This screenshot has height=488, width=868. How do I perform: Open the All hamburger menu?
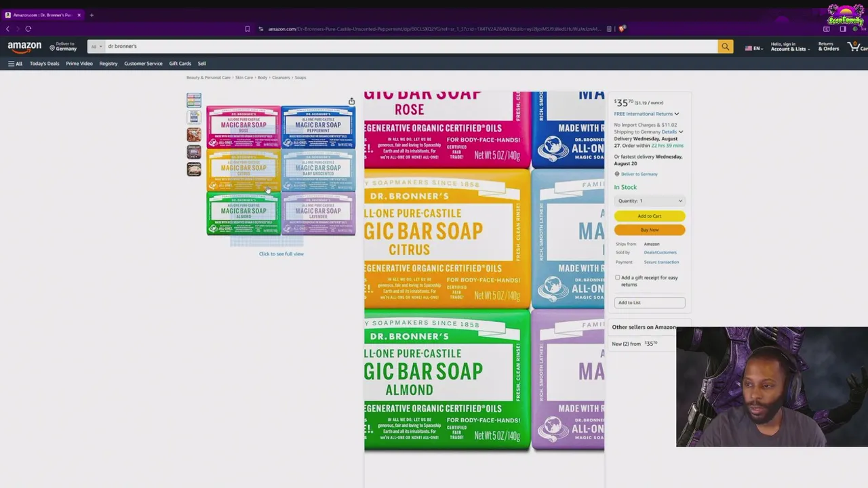point(15,64)
